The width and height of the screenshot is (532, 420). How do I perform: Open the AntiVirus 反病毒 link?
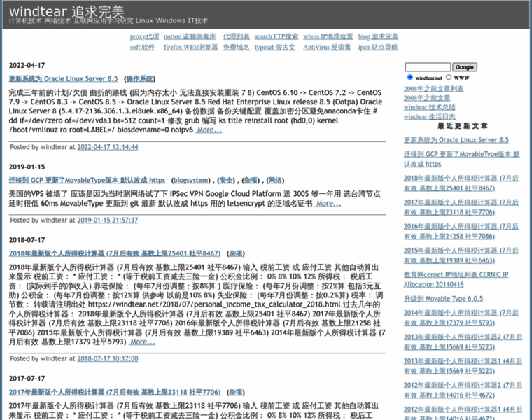(327, 48)
